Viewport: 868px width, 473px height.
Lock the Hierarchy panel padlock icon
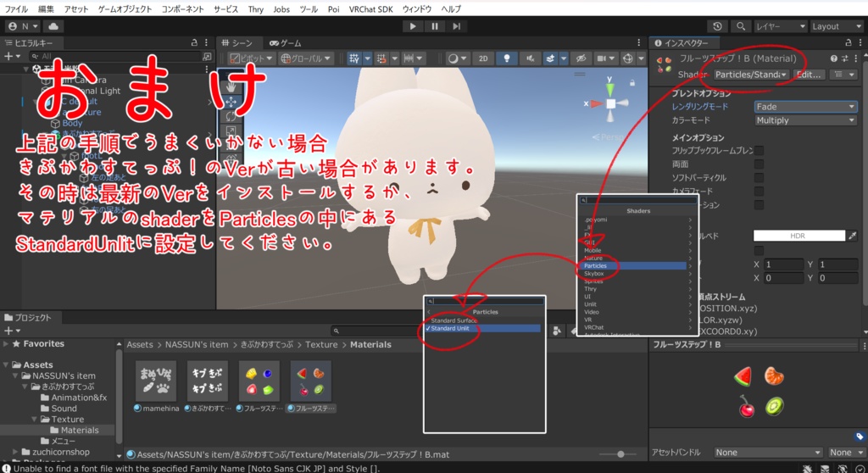194,42
